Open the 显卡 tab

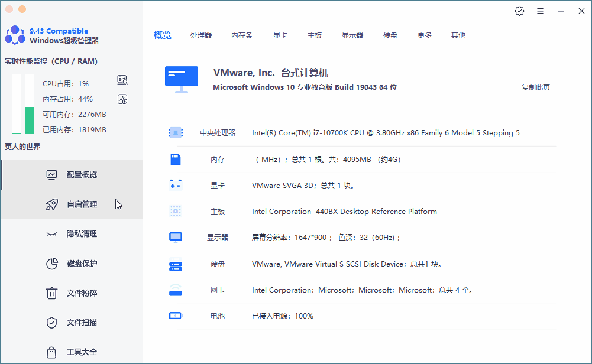[280, 35]
